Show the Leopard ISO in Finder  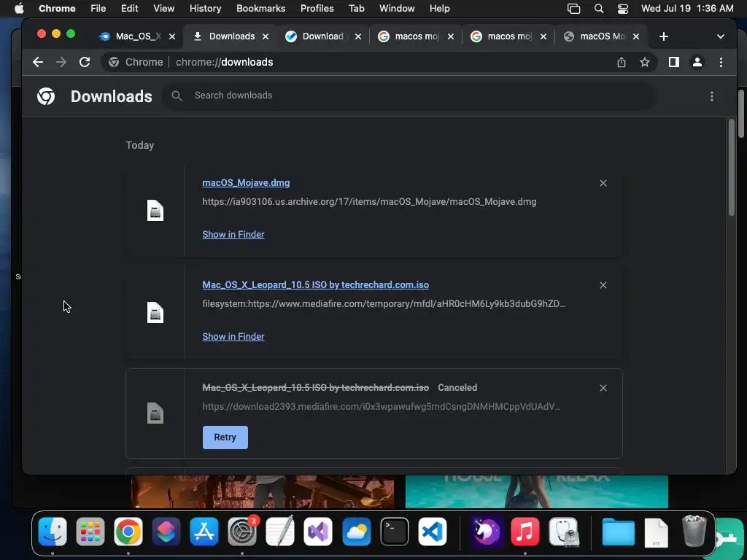tap(233, 336)
